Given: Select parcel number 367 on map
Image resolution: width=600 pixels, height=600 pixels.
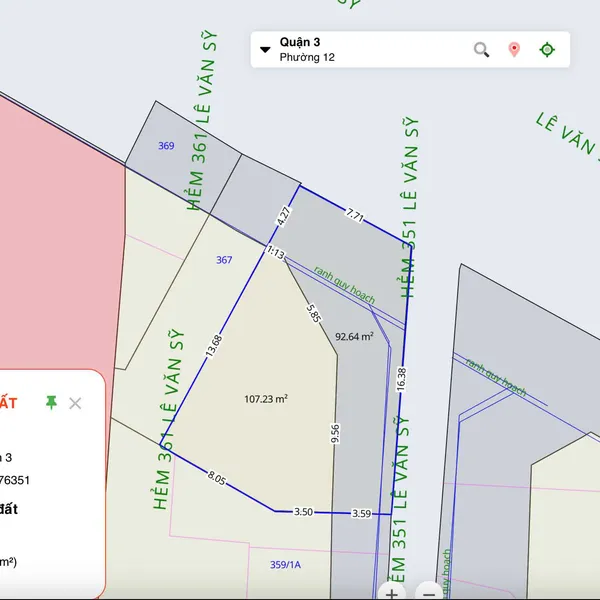Looking at the screenshot, I should (x=224, y=260).
